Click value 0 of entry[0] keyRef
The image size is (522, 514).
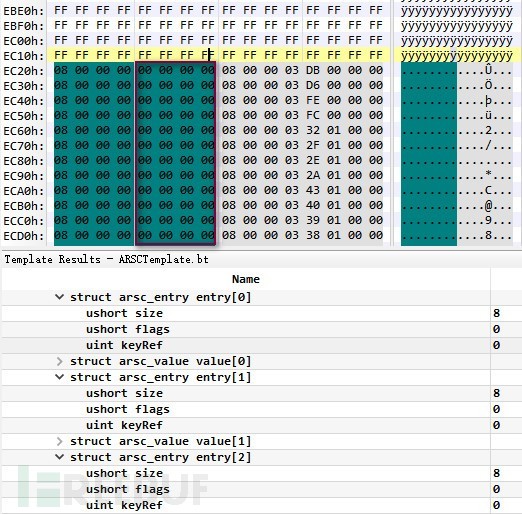496,345
